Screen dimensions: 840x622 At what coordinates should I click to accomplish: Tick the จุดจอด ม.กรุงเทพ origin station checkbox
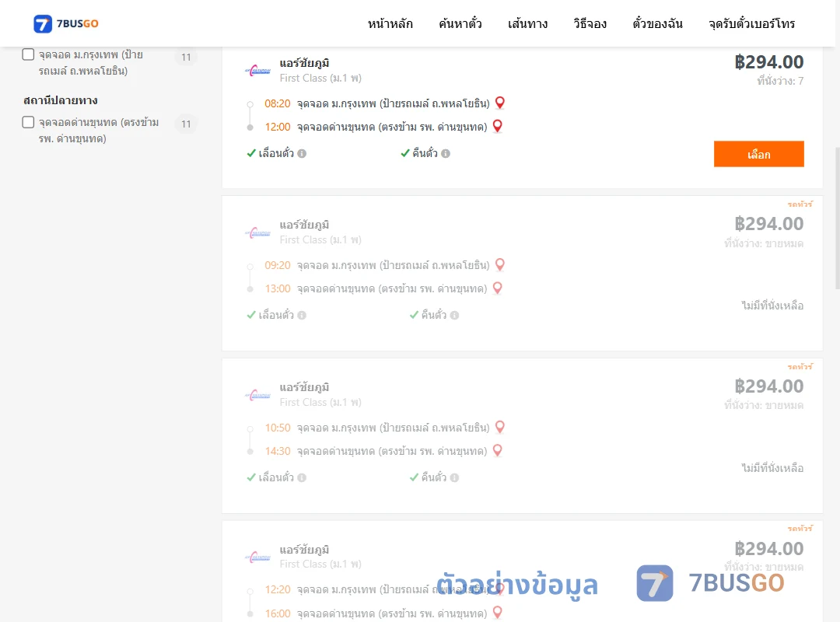pos(29,54)
